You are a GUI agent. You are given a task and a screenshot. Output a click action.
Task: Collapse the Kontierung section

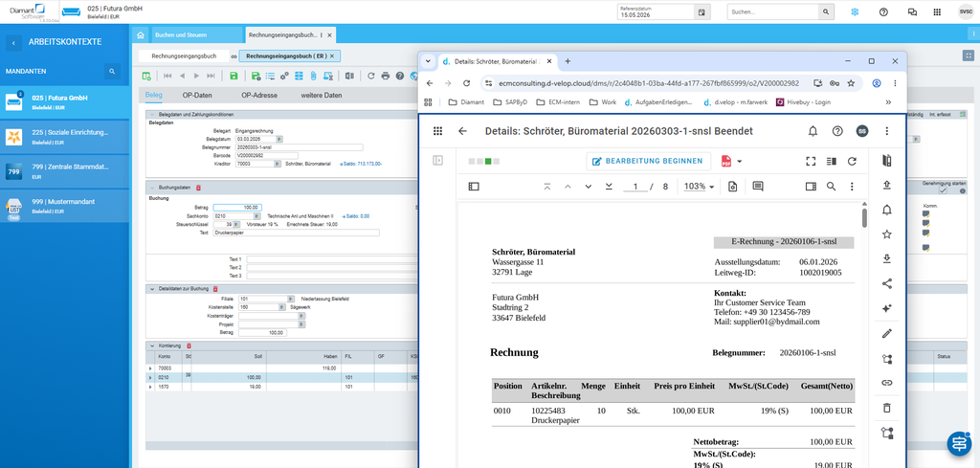152,345
